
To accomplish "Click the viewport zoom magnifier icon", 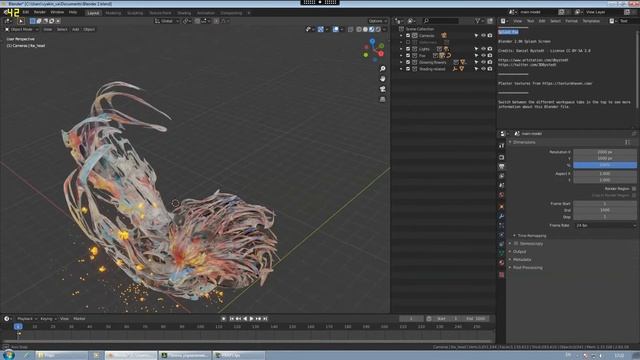I will pos(382,69).
